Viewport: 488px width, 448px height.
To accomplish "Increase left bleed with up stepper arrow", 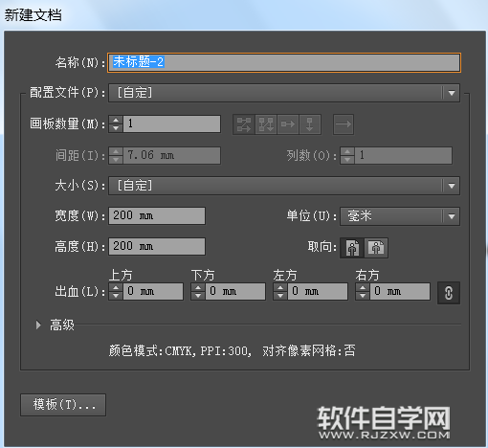I will click(280, 287).
